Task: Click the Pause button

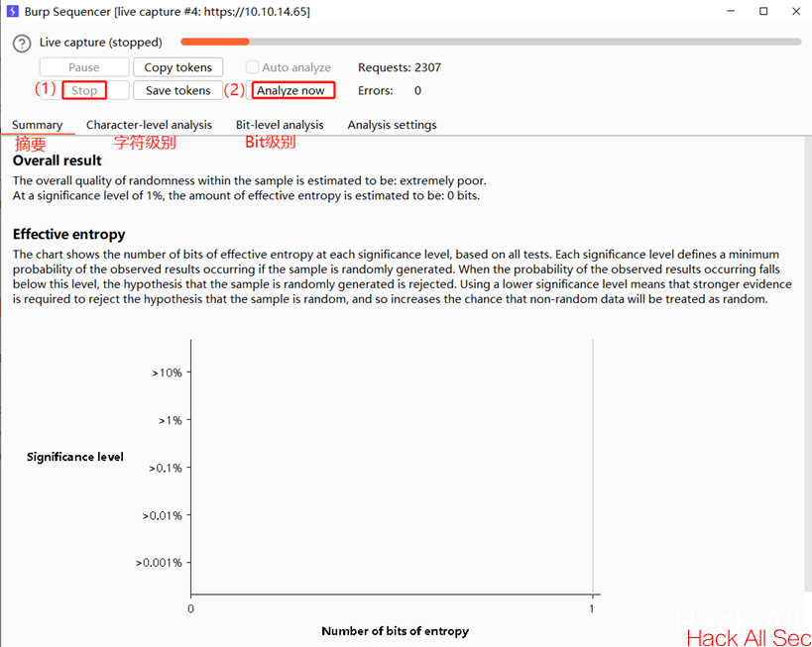Action: [84, 67]
